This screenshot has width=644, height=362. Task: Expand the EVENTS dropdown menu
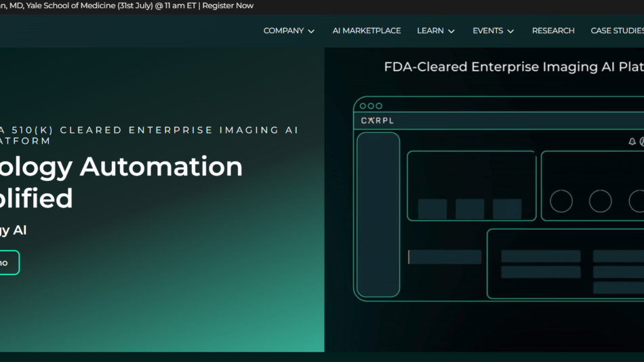493,31
